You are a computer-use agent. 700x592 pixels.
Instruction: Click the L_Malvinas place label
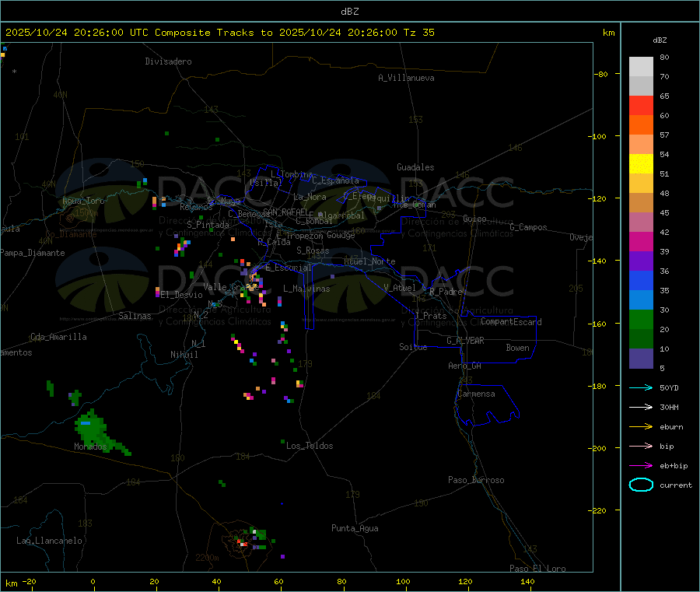[306, 289]
